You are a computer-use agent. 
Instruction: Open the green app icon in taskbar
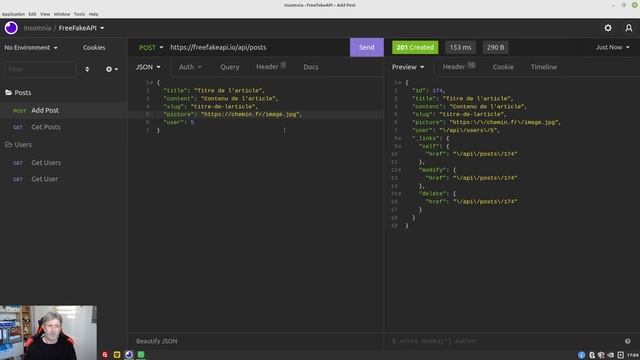tap(141, 355)
